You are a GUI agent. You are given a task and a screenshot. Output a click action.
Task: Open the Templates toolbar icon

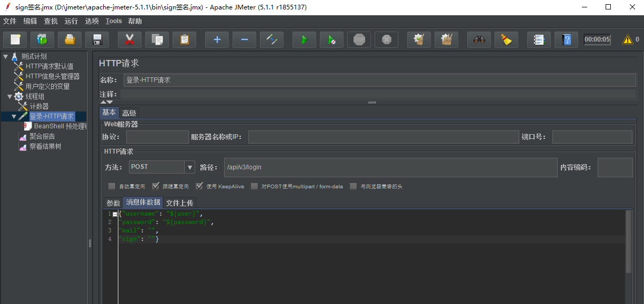tap(42, 39)
